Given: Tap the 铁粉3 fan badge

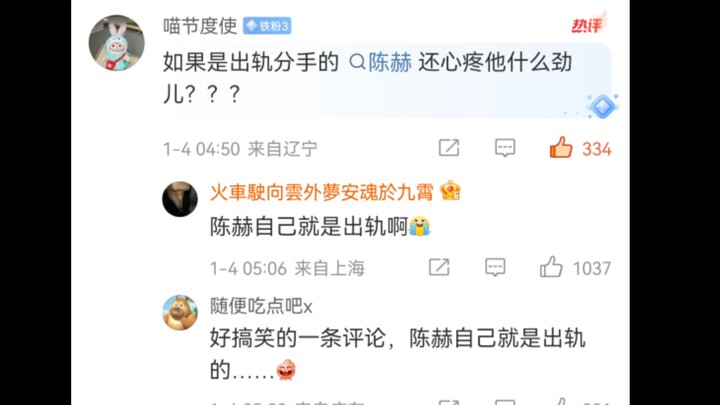Looking at the screenshot, I should click(x=267, y=26).
